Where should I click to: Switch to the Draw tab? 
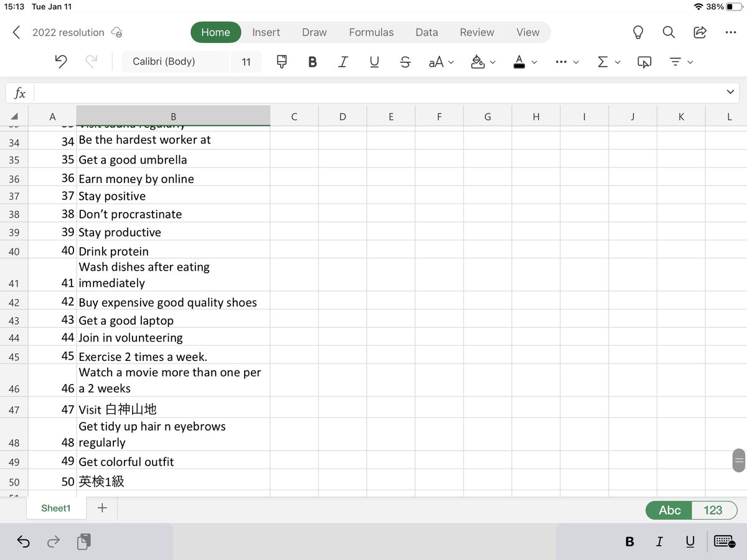314,32
